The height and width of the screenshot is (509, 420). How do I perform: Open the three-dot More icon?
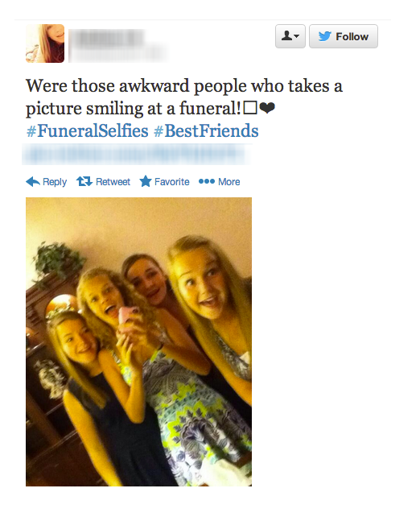[x=207, y=181]
